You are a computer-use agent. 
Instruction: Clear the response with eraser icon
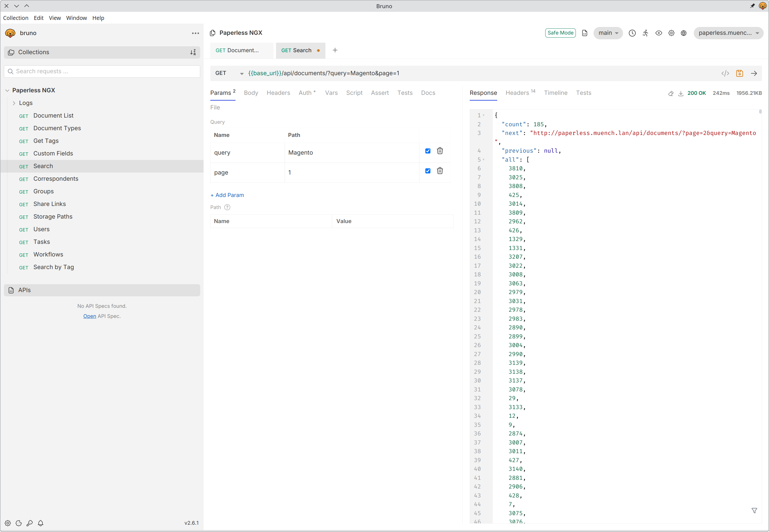(x=671, y=93)
